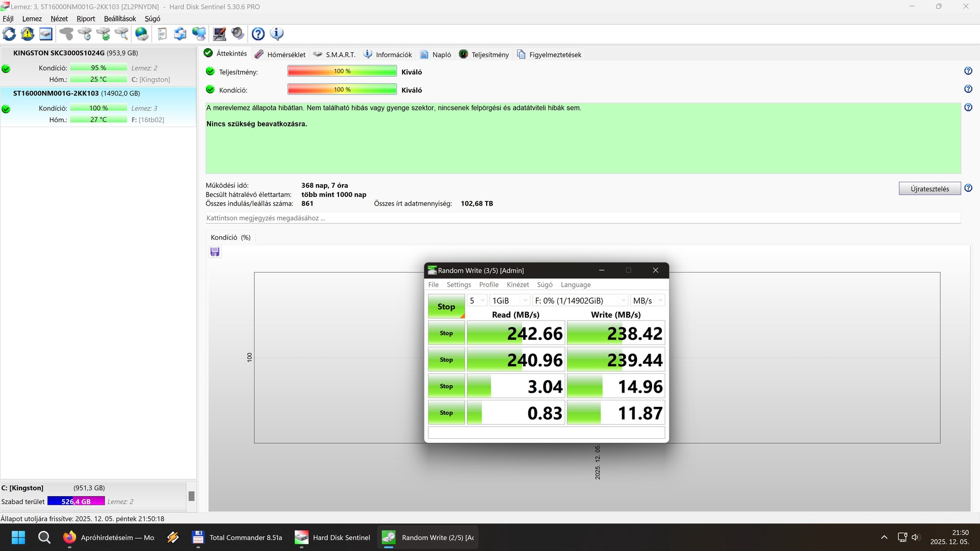Expand the 1GiB test size dropdown
The image size is (980, 551).
pyautogui.click(x=510, y=300)
